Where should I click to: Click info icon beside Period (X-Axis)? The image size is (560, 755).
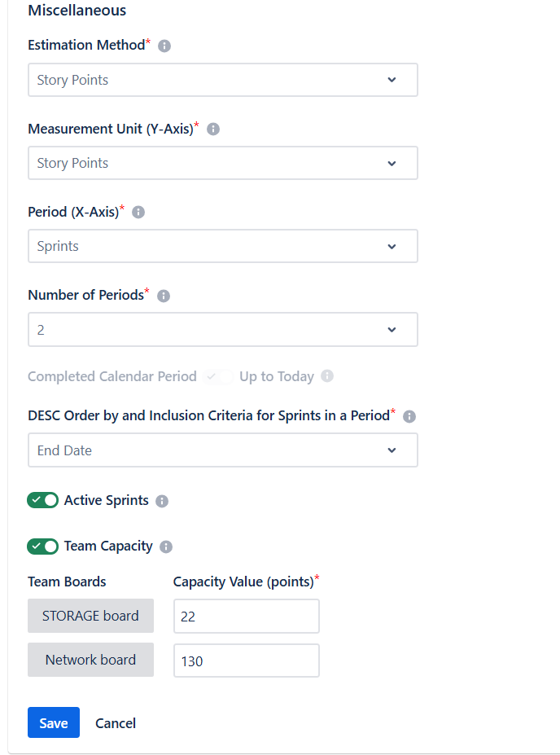tap(138, 212)
